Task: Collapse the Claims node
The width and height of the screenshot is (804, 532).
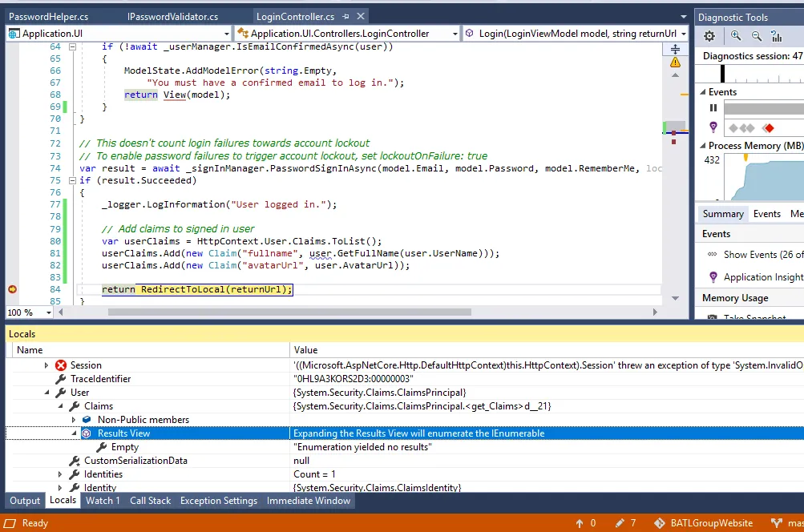Action: coord(60,406)
